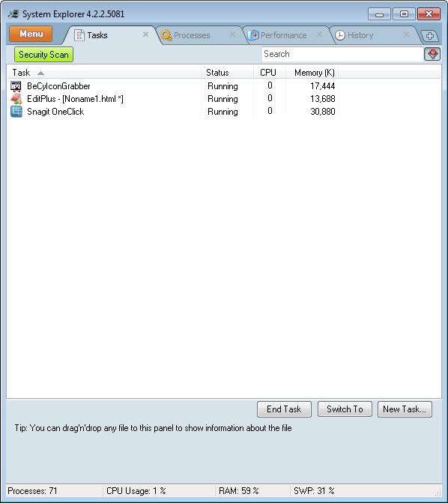Close the Performance tab
The width and height of the screenshot is (448, 503).
tap(320, 34)
